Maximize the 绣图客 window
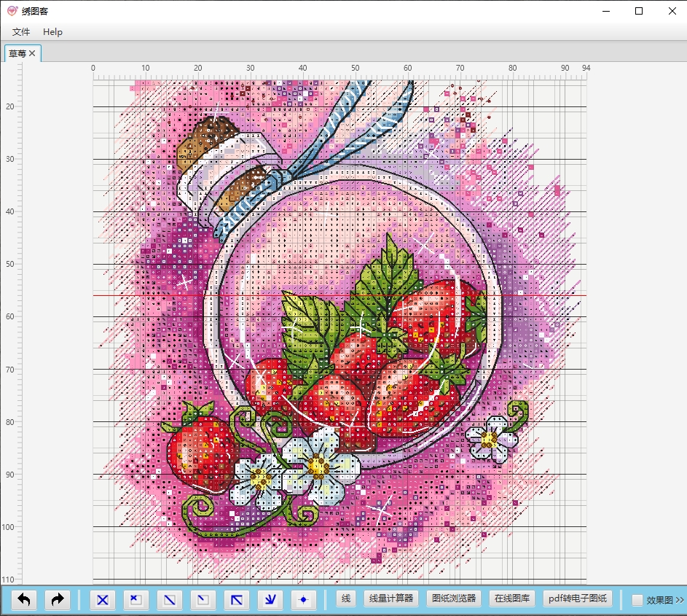687x616 pixels. tap(639, 11)
